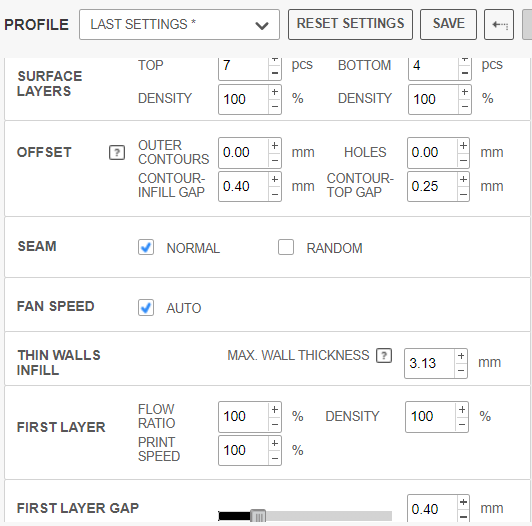Decrease first layer Print Speed percentage

pyautogui.click(x=275, y=458)
